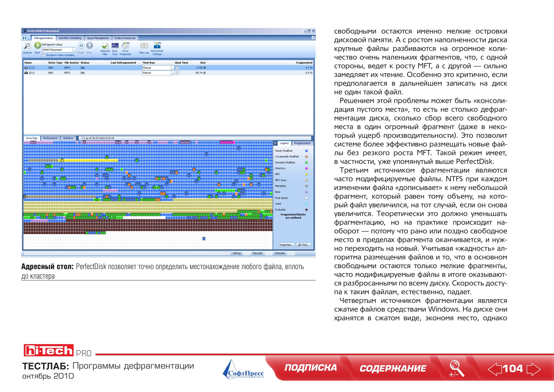
Task: Click the СОДЕРЖАНИЕ link in the footer
Action: pyautogui.click(x=393, y=368)
